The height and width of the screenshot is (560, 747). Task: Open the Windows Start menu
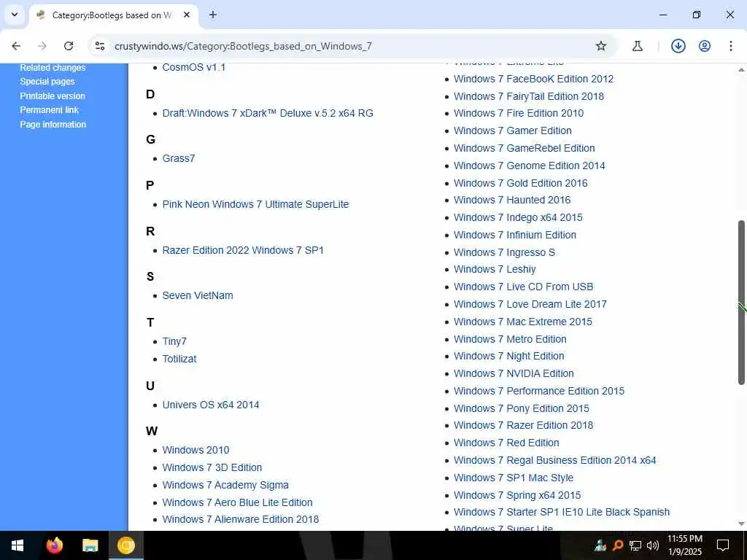coord(18,545)
